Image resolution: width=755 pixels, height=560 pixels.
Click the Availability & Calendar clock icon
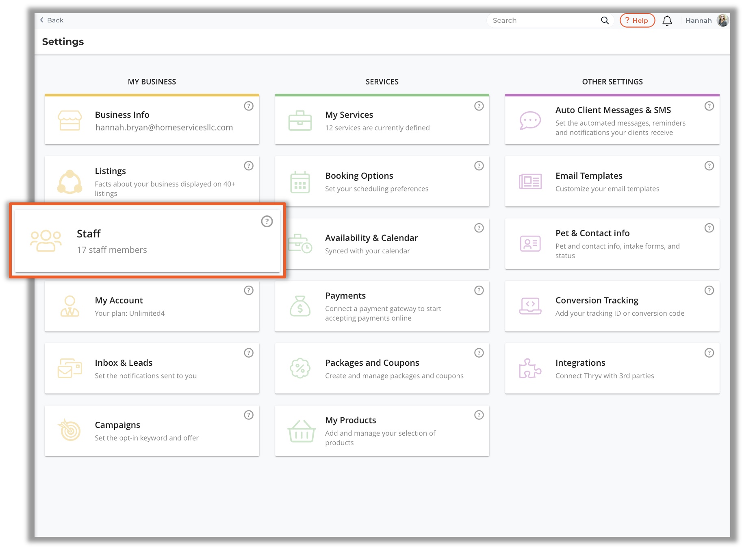click(x=300, y=243)
